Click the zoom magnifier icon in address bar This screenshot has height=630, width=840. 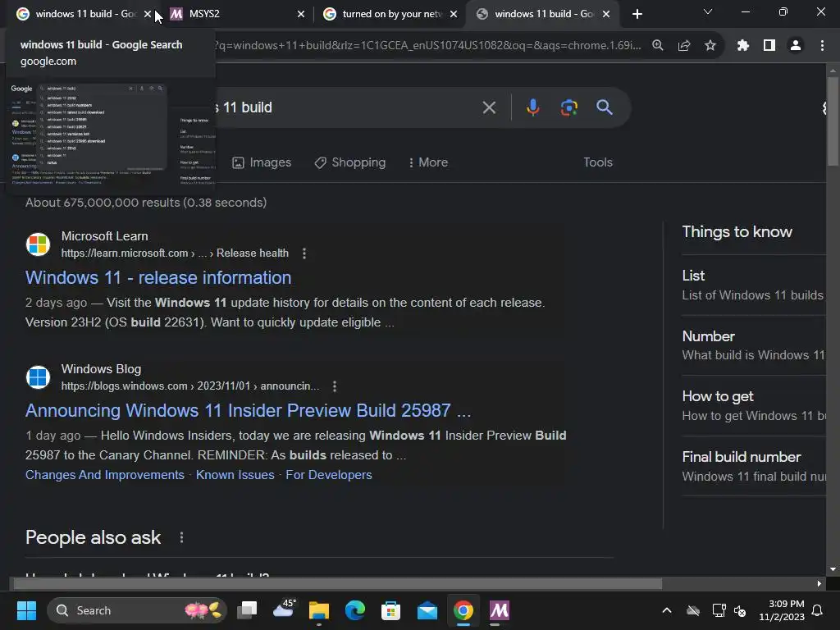pos(657,46)
